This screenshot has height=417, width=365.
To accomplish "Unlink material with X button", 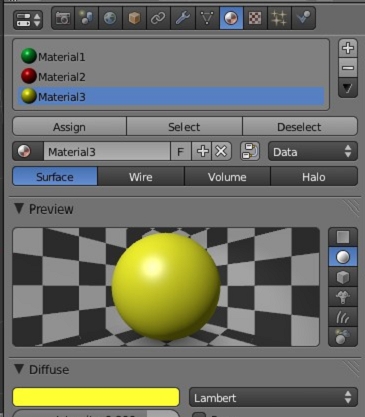I will pyautogui.click(x=221, y=151).
